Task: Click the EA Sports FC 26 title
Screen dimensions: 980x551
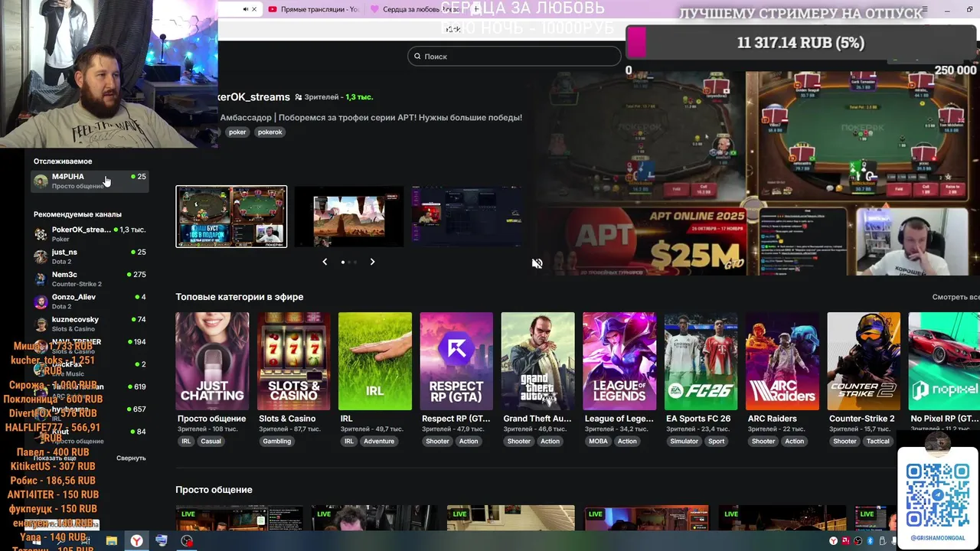Action: click(x=698, y=419)
